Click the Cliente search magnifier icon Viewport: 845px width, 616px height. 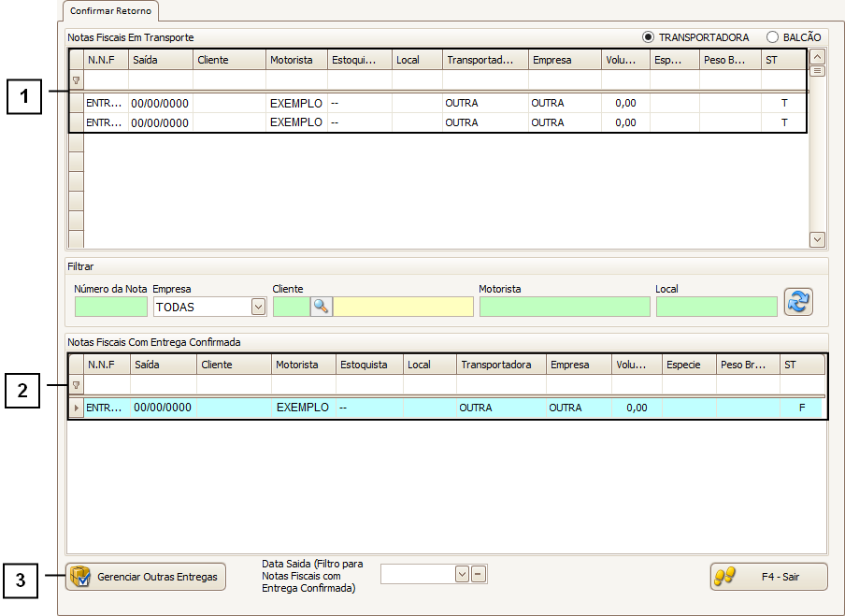(x=321, y=307)
